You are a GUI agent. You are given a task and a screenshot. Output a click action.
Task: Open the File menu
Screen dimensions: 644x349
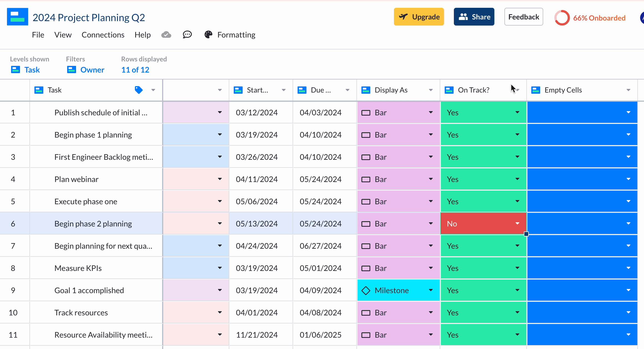[x=38, y=34]
